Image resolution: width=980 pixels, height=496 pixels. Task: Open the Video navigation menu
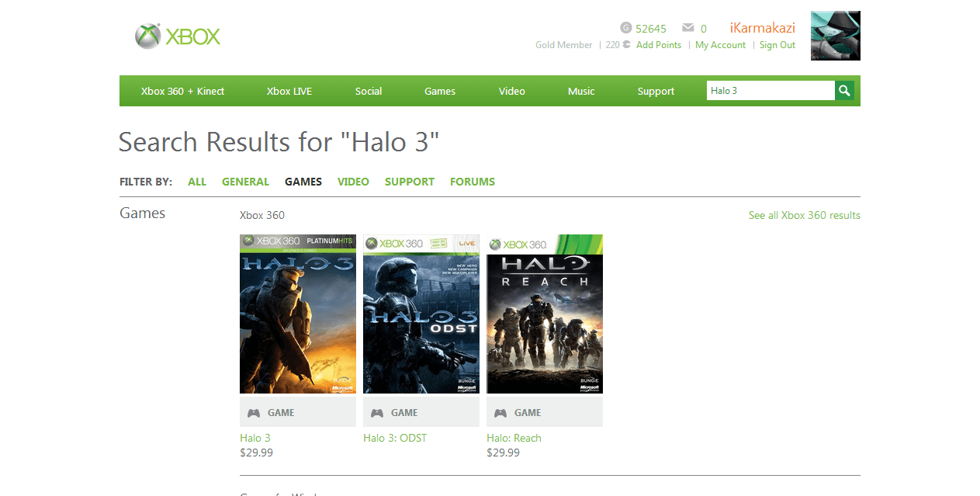coord(512,91)
